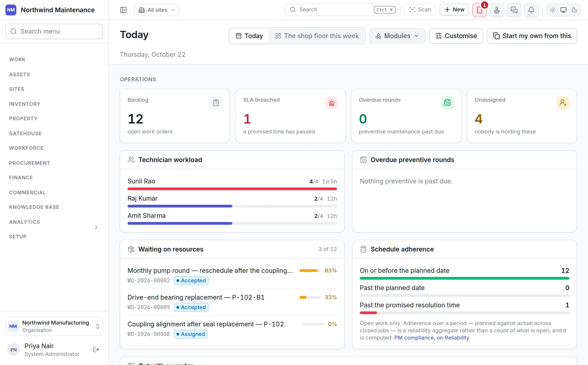Image resolution: width=588 pixels, height=365 pixels.
Task: Focus the Search menu field
Action: pyautogui.click(x=54, y=31)
